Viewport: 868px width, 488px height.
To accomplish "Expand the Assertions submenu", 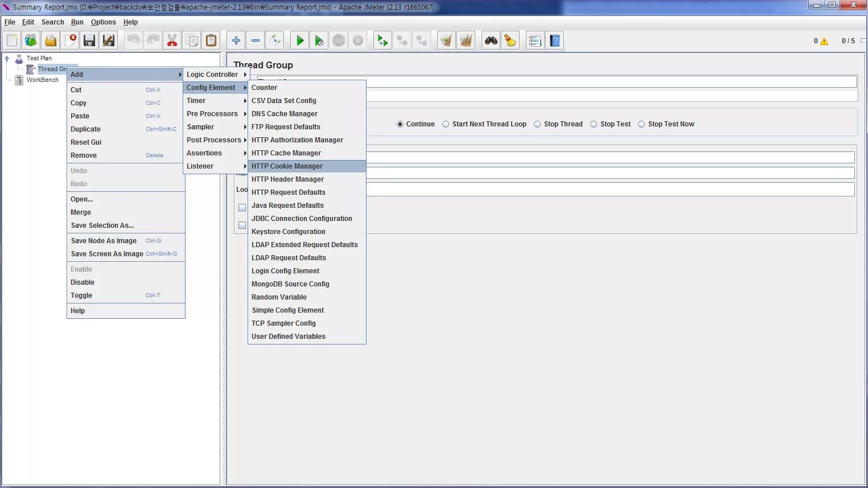I will (216, 153).
